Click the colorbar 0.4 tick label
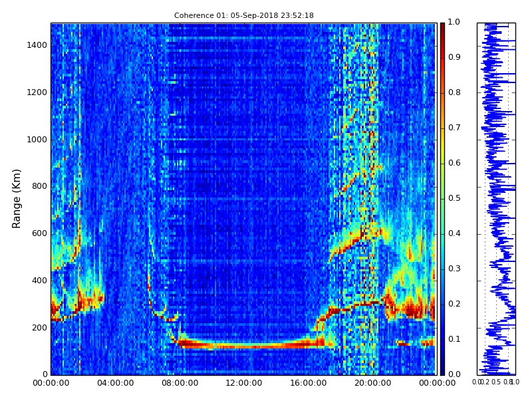 coord(454,233)
